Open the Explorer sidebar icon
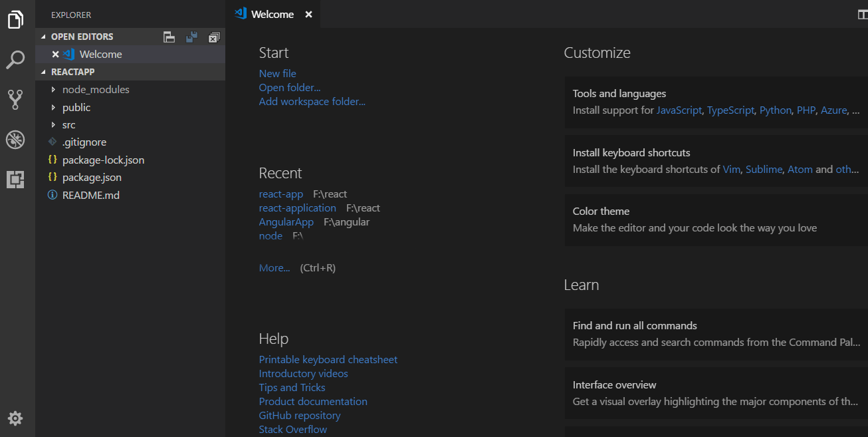The image size is (868, 437). pos(15,19)
